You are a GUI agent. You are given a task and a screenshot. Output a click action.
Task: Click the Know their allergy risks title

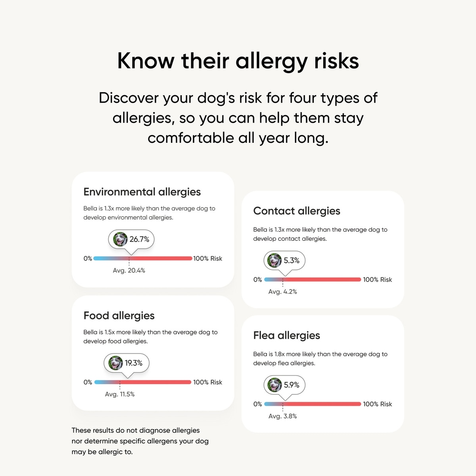tap(238, 61)
